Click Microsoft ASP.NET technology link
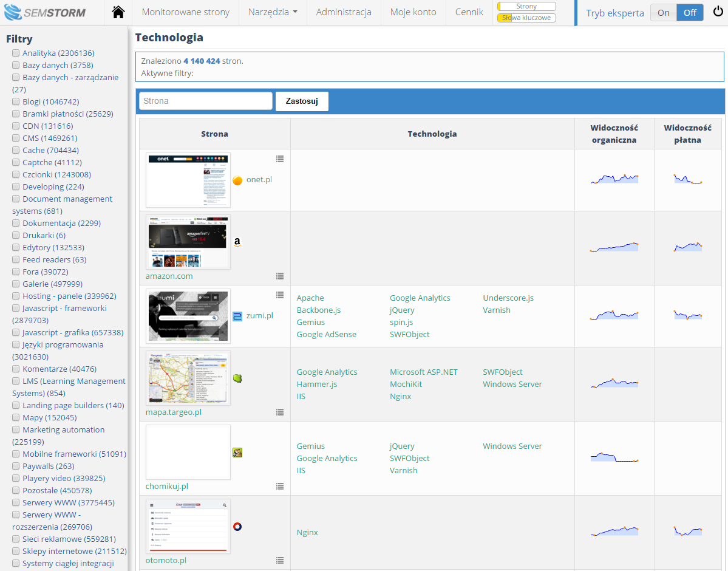728x571 pixels. pyautogui.click(x=423, y=372)
